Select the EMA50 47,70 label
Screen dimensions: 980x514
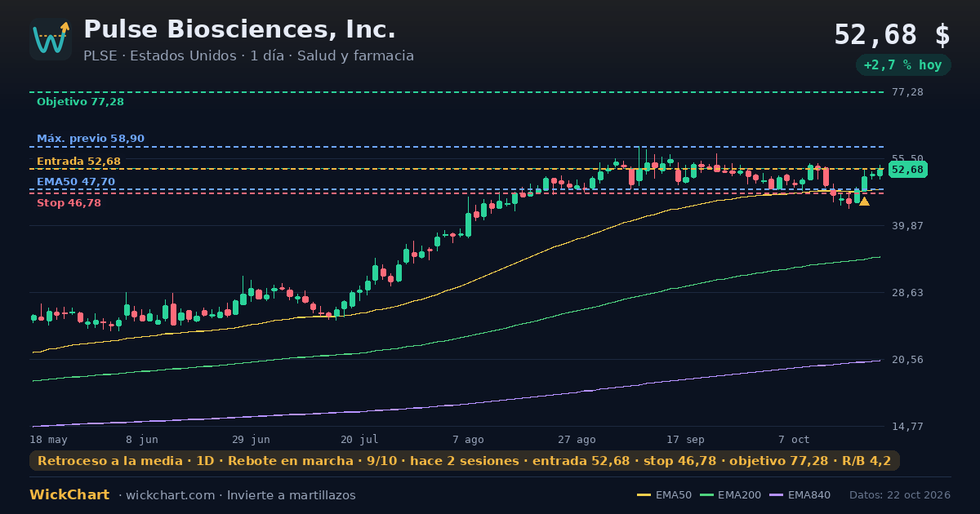pos(76,182)
